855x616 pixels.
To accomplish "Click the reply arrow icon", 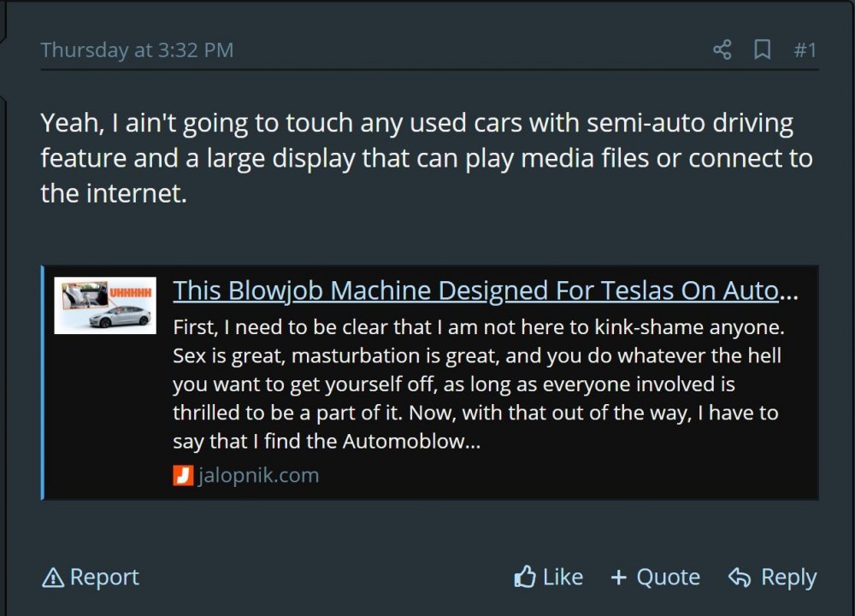I will [x=739, y=578].
